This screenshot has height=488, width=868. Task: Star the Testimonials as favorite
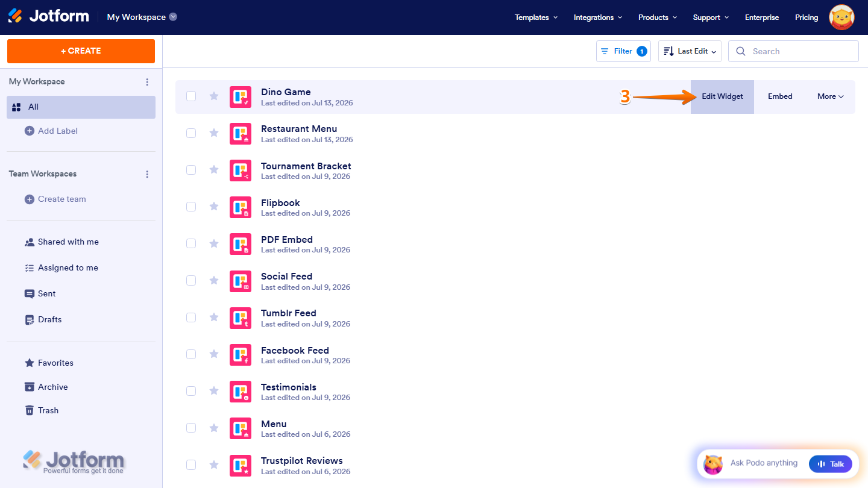[214, 391]
